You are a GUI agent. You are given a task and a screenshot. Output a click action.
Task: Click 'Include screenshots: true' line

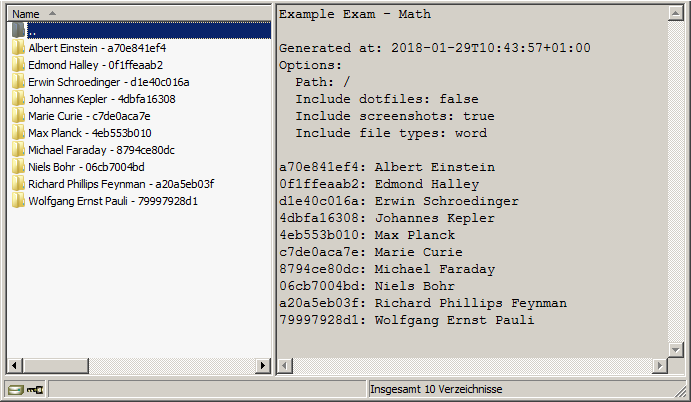[x=395, y=116]
